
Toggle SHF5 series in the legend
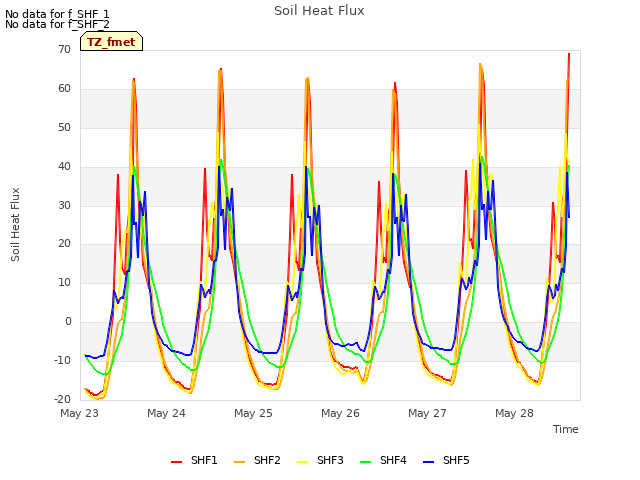pyautogui.click(x=446, y=460)
